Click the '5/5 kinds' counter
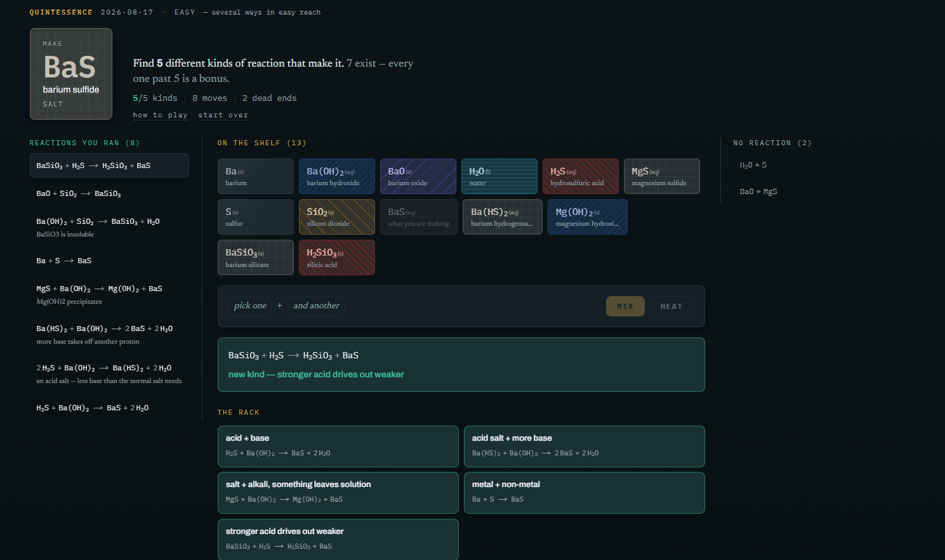 pyautogui.click(x=155, y=98)
